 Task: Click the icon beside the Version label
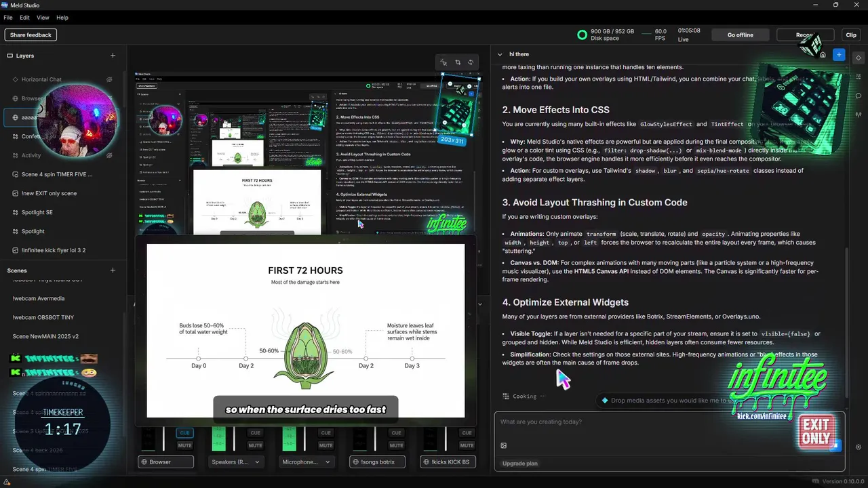coord(815,482)
